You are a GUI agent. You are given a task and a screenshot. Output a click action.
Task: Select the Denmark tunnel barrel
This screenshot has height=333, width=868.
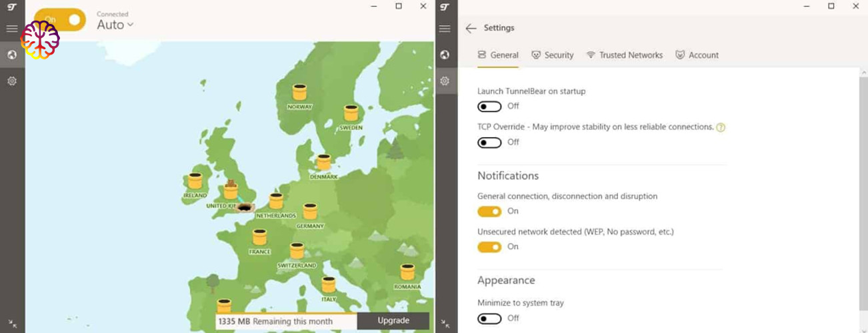click(324, 163)
